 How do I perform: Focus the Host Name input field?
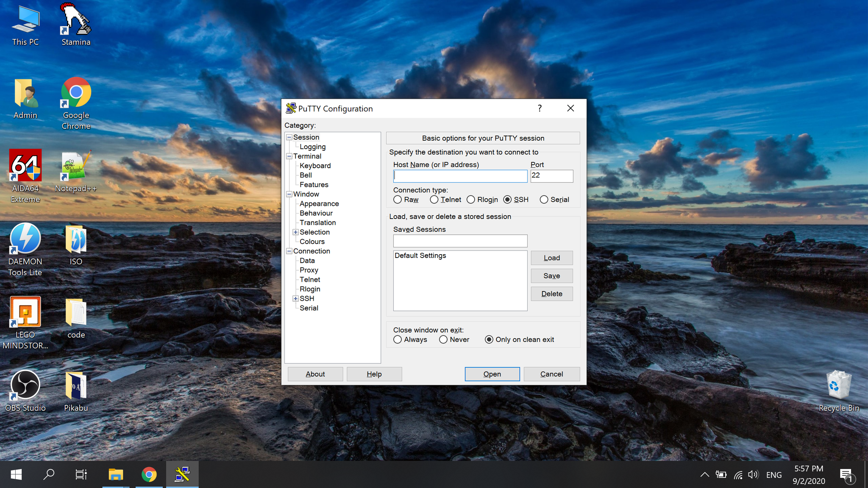[x=460, y=176]
